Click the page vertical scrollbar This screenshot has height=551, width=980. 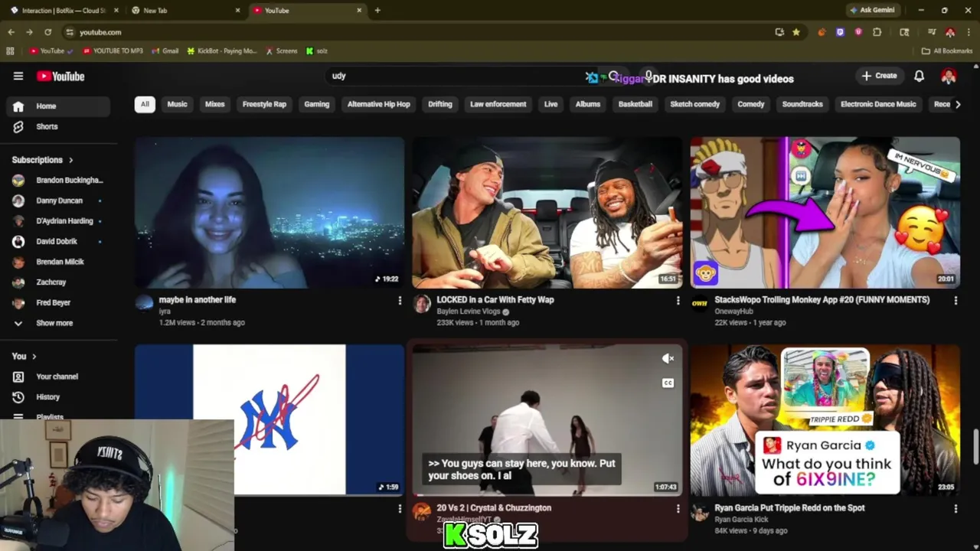click(x=975, y=447)
